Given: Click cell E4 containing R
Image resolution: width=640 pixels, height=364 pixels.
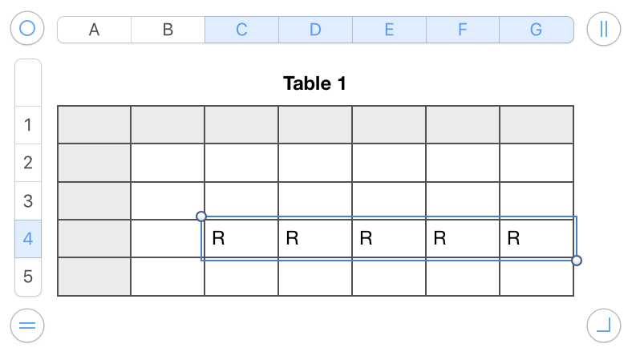Looking at the screenshot, I should click(389, 239).
